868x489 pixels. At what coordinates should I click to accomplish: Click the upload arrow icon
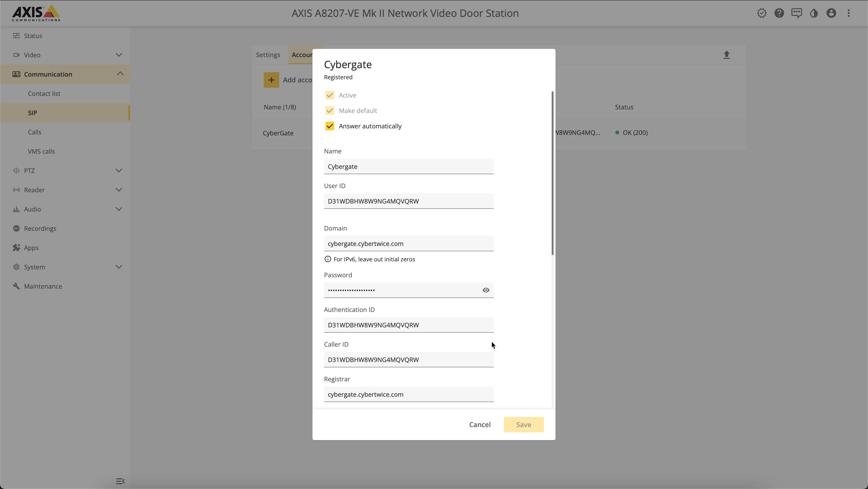(726, 54)
